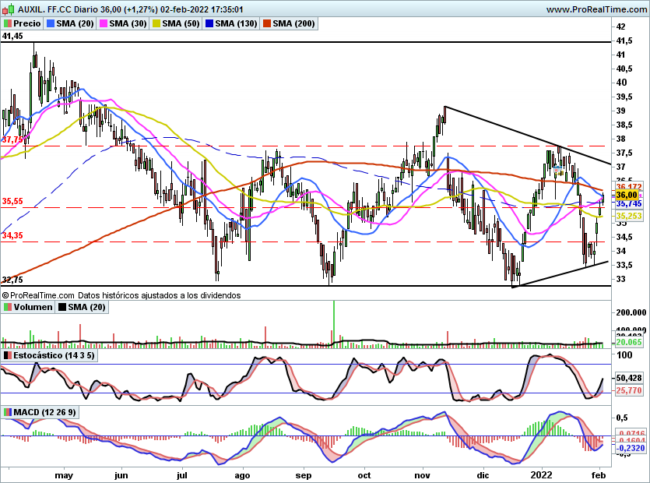Click the Precio legend candlestick icon
The height and width of the screenshot is (483, 650).
8,21
